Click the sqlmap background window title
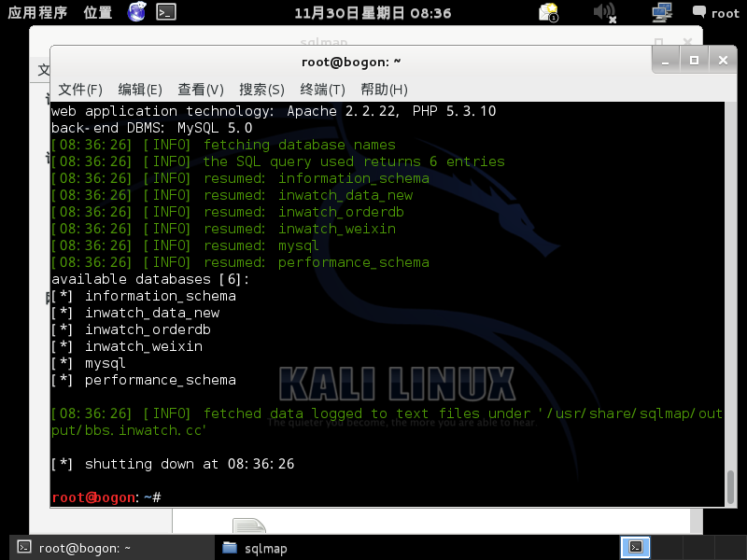Viewport: 747px width, 560px height. click(x=324, y=41)
